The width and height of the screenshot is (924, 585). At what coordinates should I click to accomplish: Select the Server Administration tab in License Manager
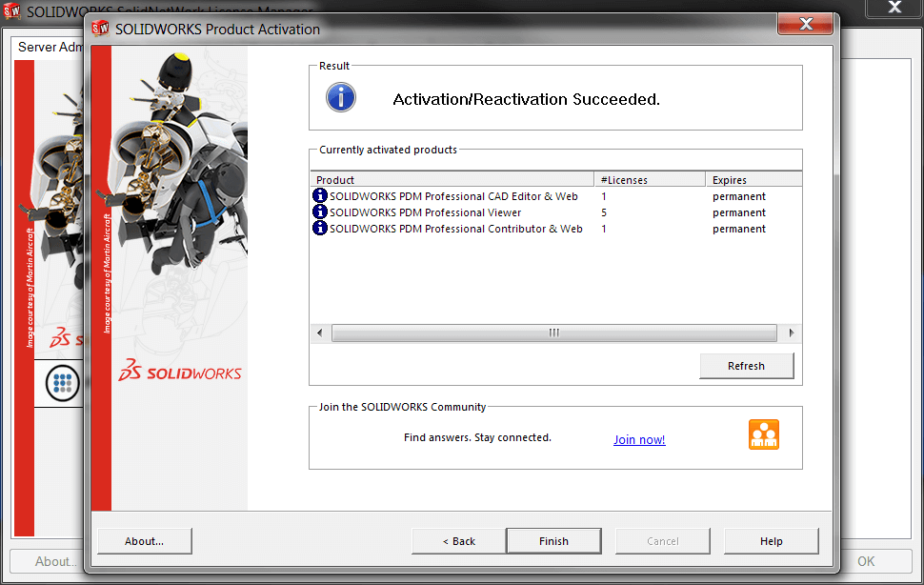(50, 47)
